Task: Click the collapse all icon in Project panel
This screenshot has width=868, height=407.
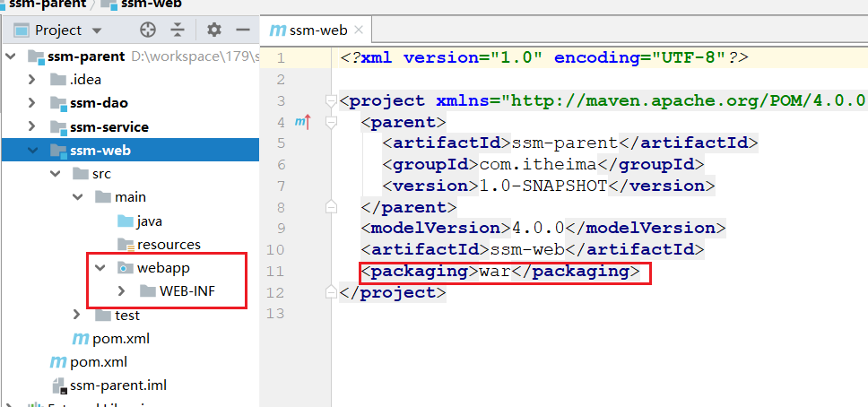Action: pos(178,30)
